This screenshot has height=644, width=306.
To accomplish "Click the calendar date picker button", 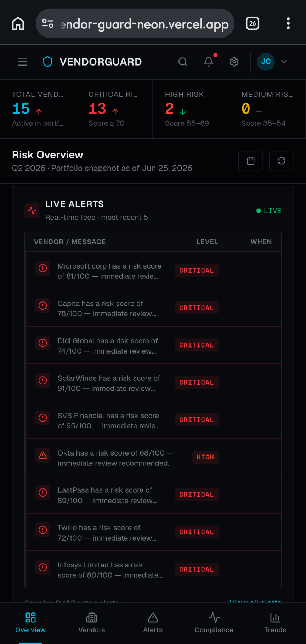I will pos(251,161).
